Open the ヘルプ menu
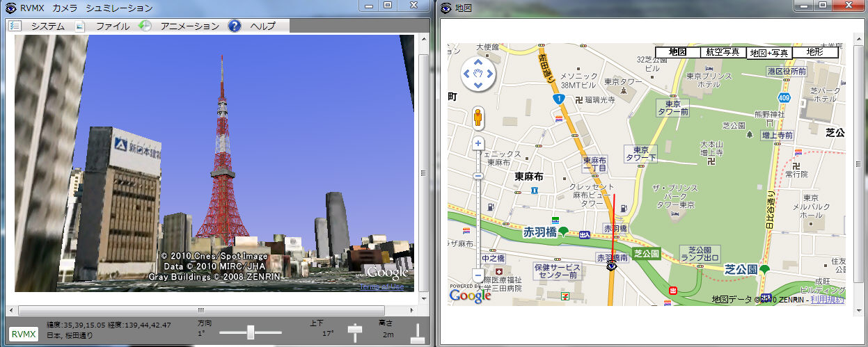The height and width of the screenshot is (347, 868). 262,26
